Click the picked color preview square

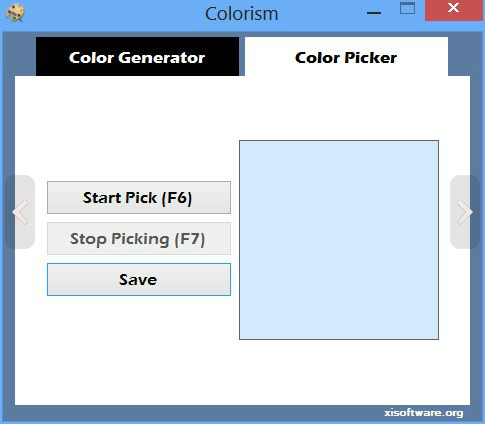(x=339, y=240)
